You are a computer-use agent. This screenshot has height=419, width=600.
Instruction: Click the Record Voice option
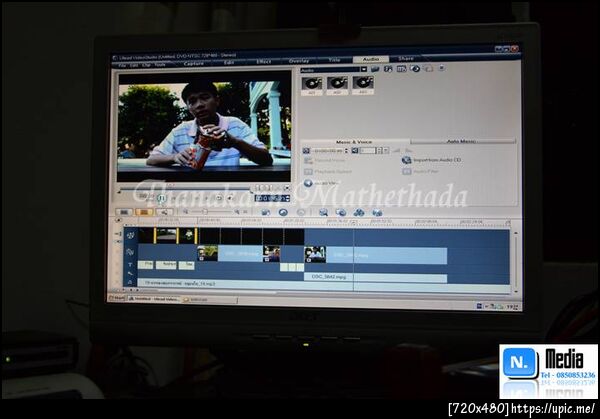(324, 161)
